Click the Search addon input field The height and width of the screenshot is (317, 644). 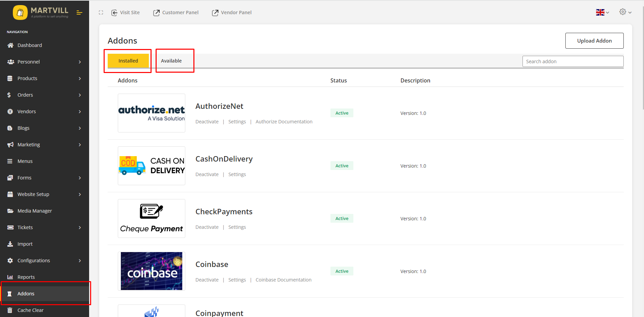click(x=572, y=62)
